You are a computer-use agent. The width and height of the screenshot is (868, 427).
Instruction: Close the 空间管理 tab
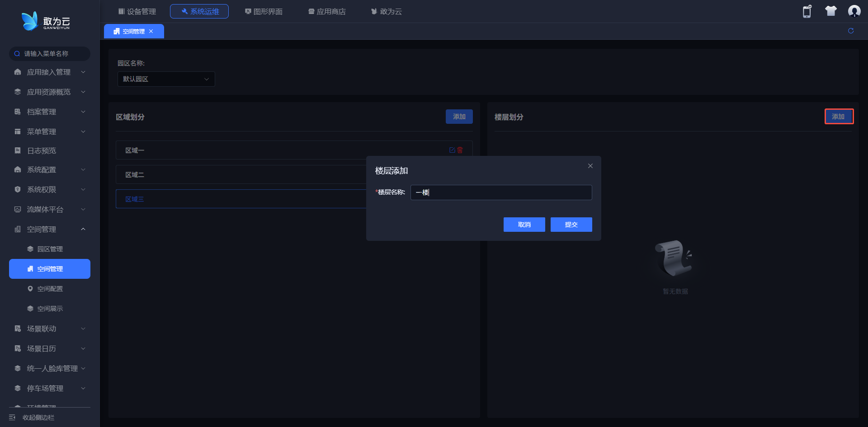click(x=151, y=31)
